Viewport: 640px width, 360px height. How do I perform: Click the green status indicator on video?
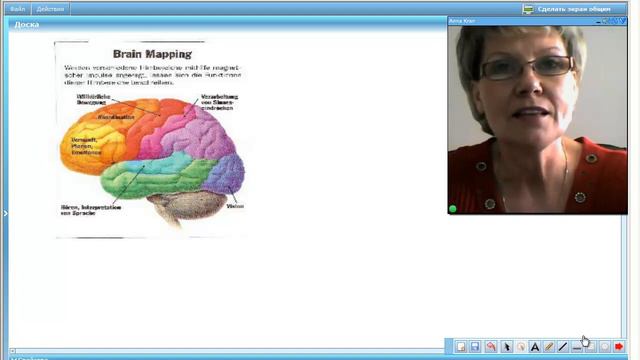[453, 209]
